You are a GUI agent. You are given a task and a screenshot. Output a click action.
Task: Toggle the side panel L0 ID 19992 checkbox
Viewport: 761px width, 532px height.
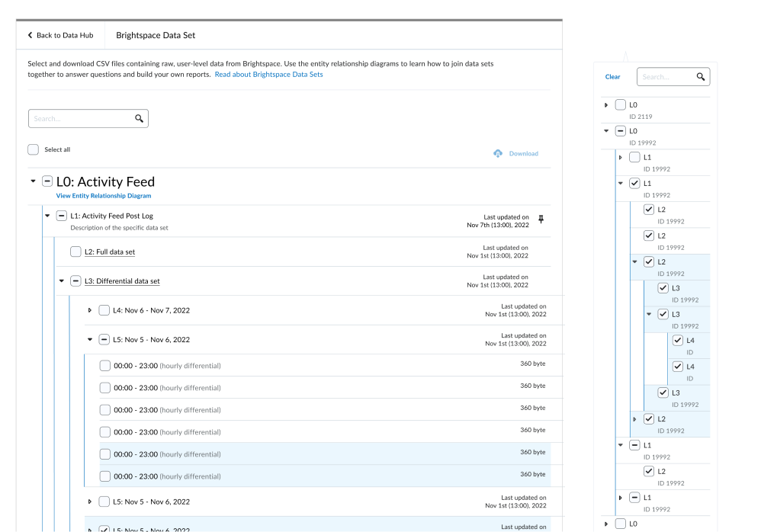point(620,131)
